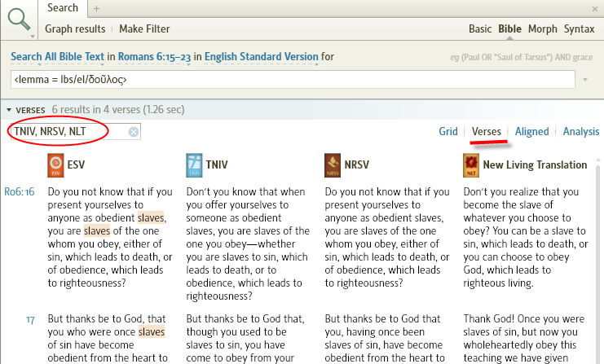Clear the TNIV, NRSV, NLT versions field
Viewport: 604px width, 364px height.
pos(134,132)
